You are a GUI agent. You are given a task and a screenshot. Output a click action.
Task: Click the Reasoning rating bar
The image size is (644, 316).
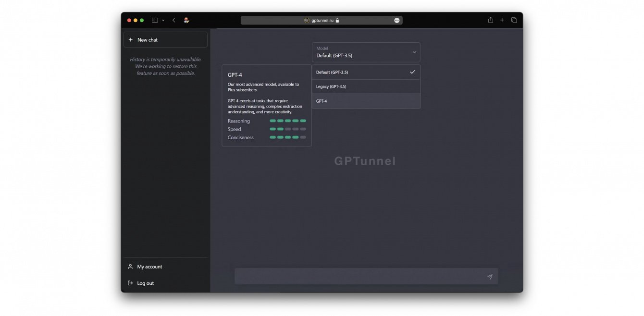[x=288, y=121]
